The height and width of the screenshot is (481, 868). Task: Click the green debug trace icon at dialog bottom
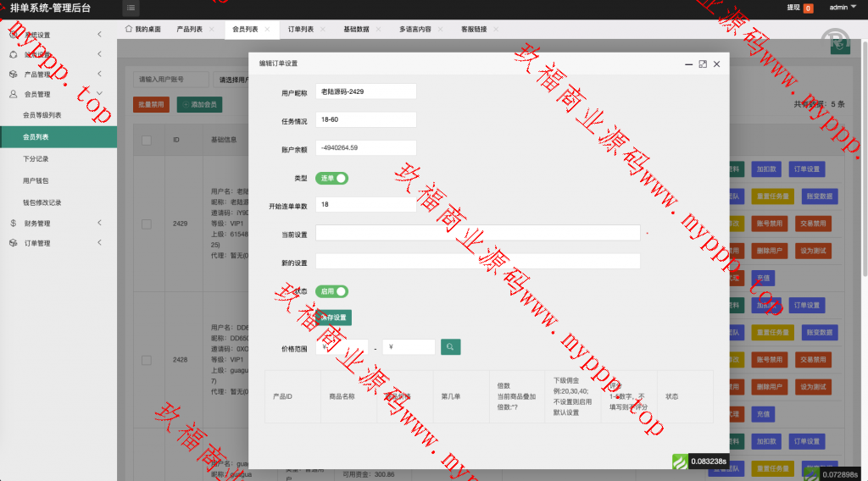pos(680,462)
